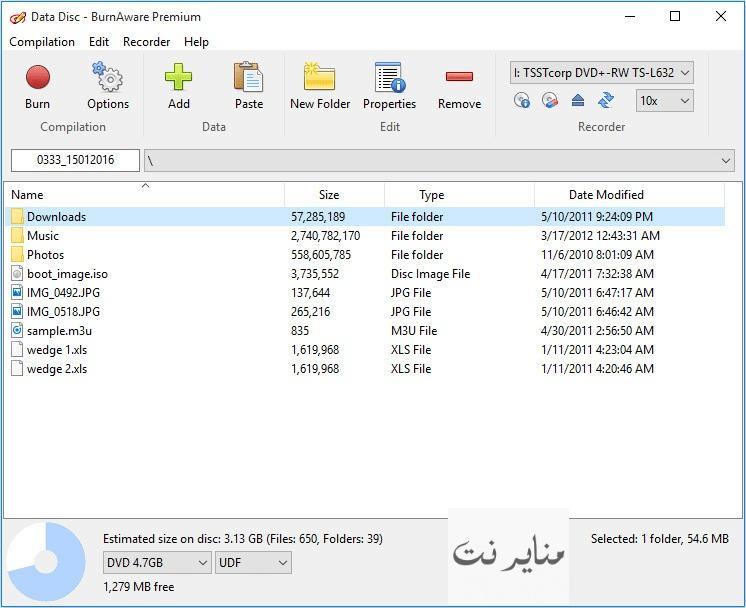Click the erase disc icon in Recorder
The width and height of the screenshot is (746, 608).
point(550,100)
